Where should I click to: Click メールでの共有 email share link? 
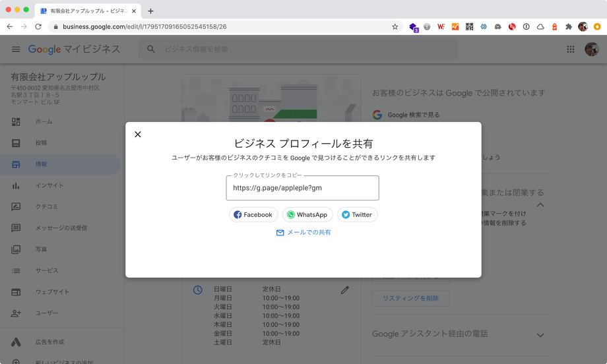coord(303,233)
